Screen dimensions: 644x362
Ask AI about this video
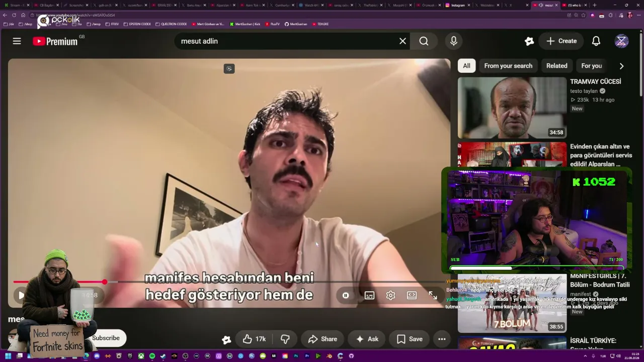[367, 339]
